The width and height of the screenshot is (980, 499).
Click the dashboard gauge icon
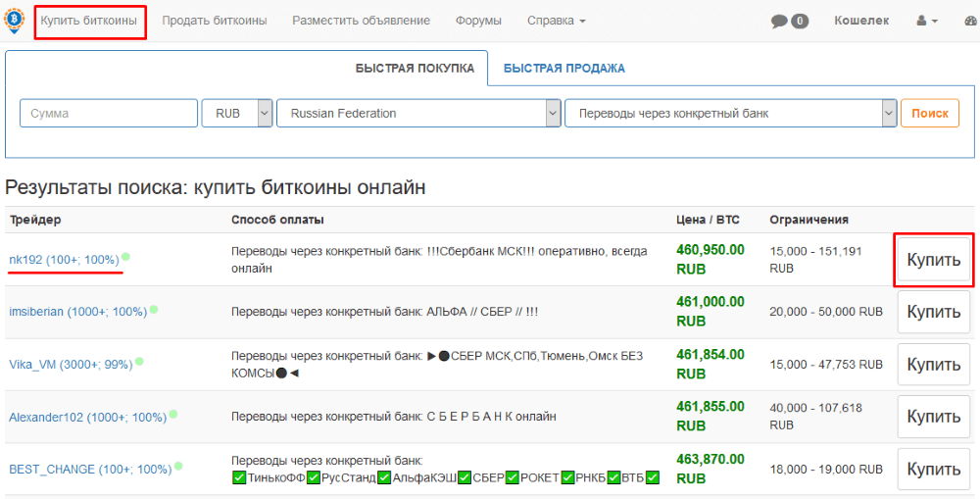[972, 21]
